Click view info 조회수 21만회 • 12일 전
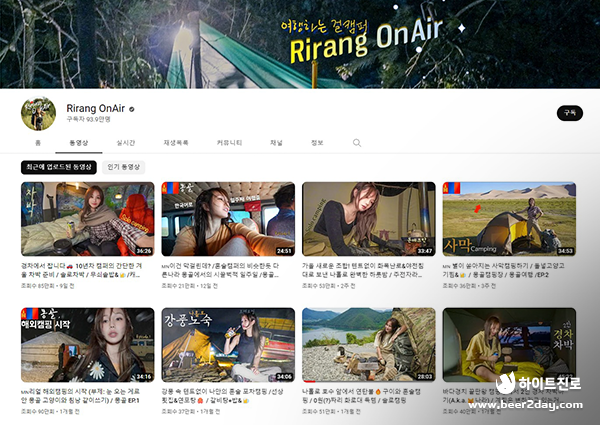The height and width of the screenshot is (425, 600). point(189,286)
